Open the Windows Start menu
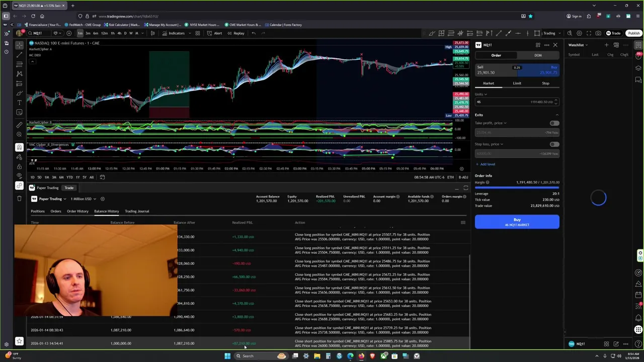The height and width of the screenshot is (362, 644). 227,356
